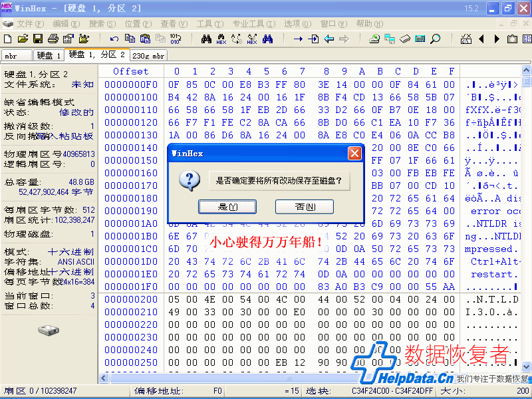Image resolution: width=532 pixels, height=399 pixels.
Task: Click the camera snapshot icon in the toolbar
Action: 512,39
